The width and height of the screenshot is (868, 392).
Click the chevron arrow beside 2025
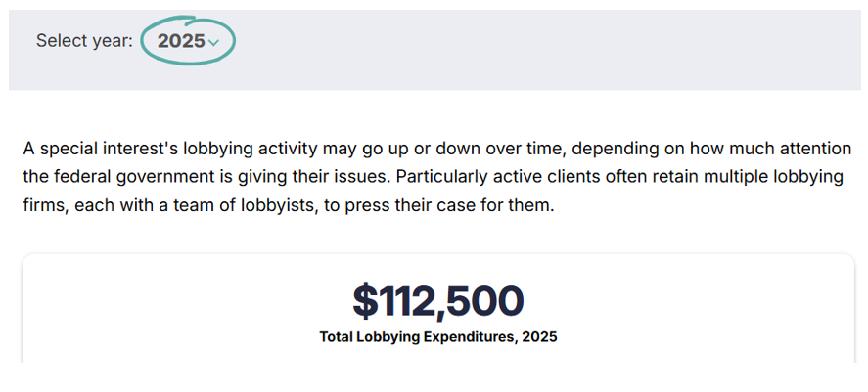(213, 43)
